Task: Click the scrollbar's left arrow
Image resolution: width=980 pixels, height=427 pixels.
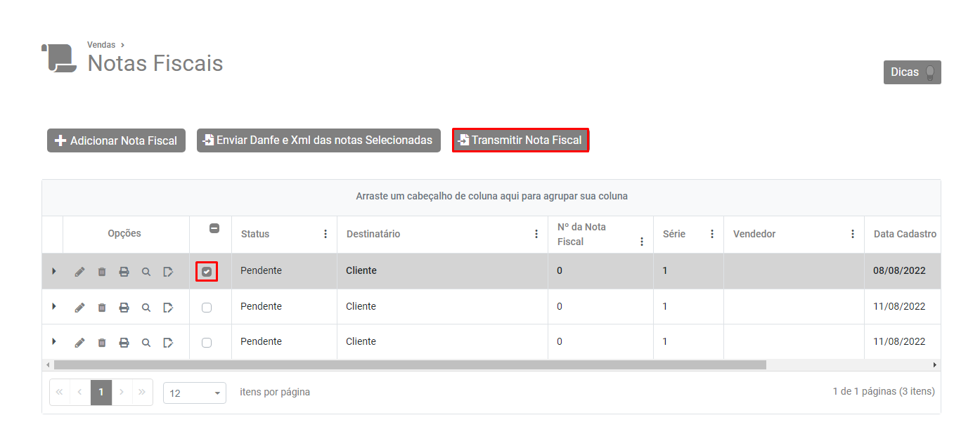Action: [x=48, y=365]
